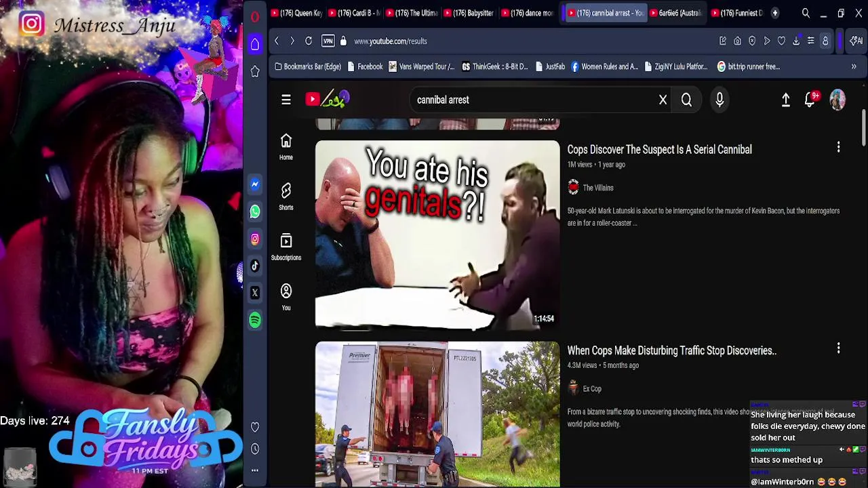Switch to the Babysitter tab
The width and height of the screenshot is (868, 488).
tap(469, 13)
